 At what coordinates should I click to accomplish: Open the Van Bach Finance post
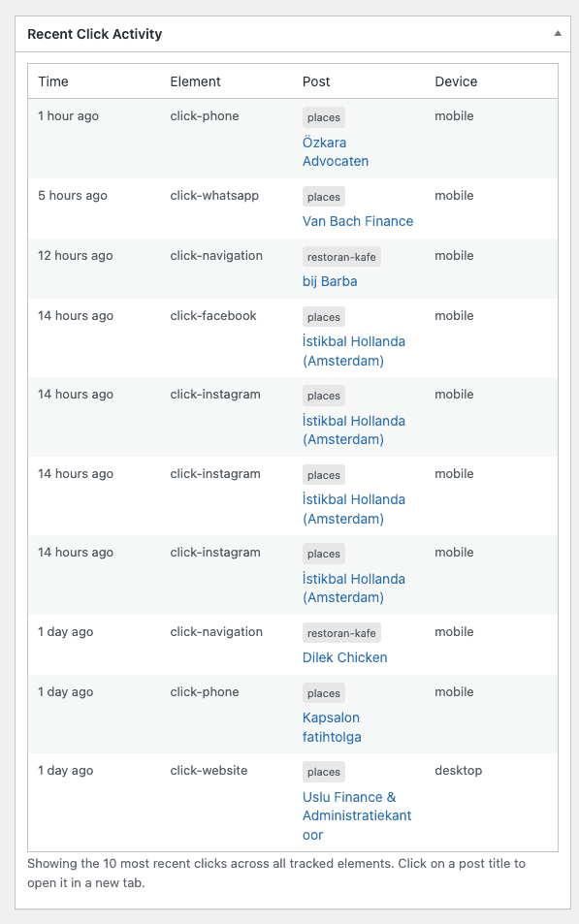click(x=358, y=221)
